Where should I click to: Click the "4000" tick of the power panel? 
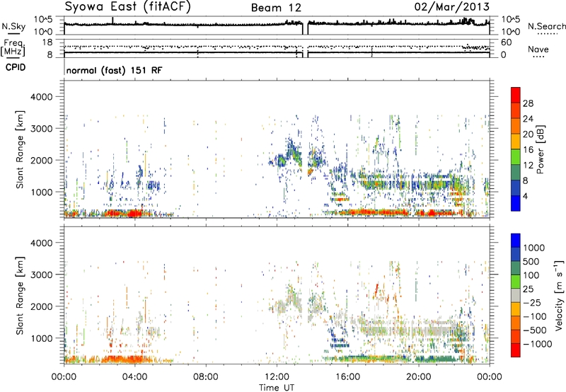click(41, 97)
